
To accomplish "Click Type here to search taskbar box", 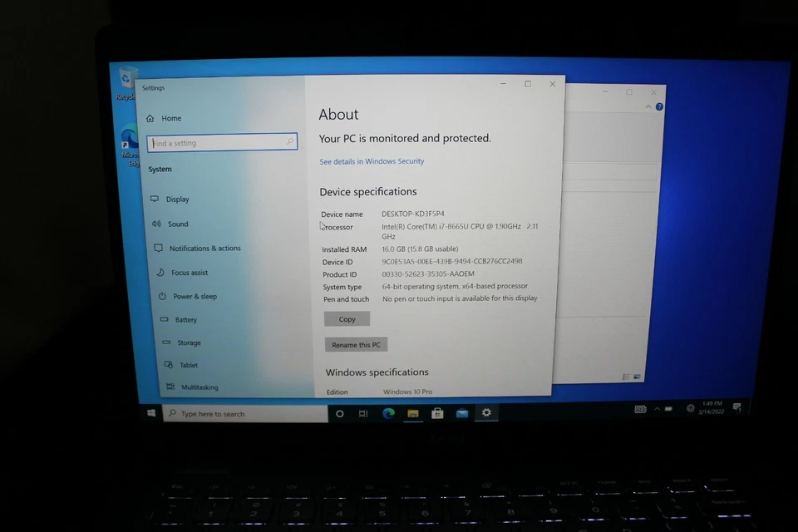I will click(x=245, y=414).
